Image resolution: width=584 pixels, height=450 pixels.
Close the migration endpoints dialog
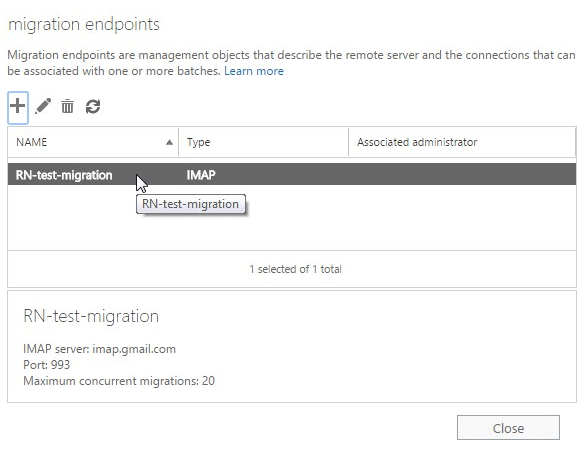click(508, 428)
